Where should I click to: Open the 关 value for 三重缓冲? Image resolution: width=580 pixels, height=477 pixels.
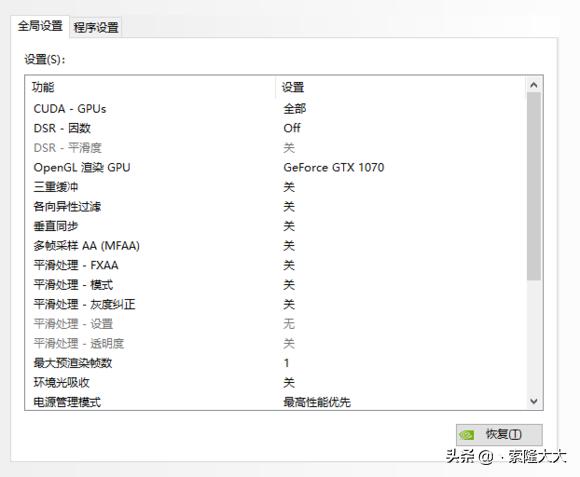[x=289, y=187]
